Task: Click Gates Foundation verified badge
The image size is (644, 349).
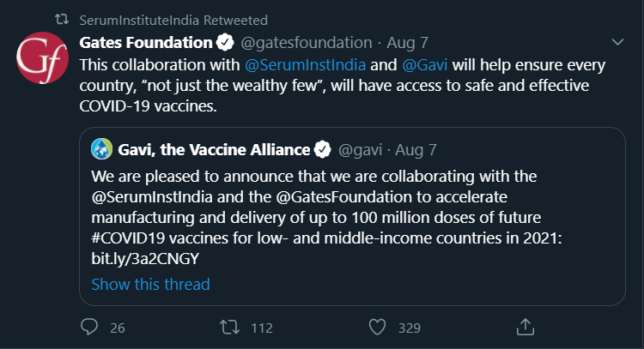Action: click(225, 42)
